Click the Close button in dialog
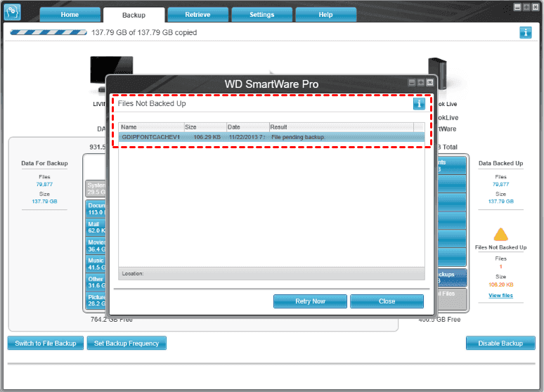The width and height of the screenshot is (544, 392). coord(387,301)
